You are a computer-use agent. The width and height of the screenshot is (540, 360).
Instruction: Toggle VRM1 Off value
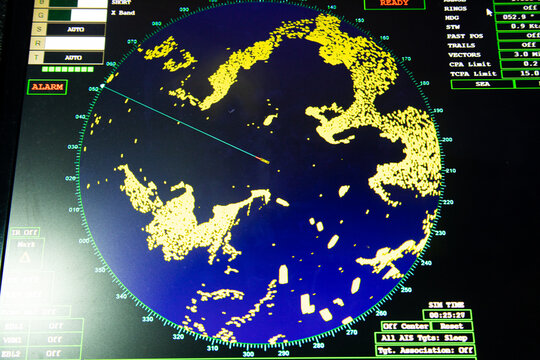pyautogui.click(x=54, y=340)
